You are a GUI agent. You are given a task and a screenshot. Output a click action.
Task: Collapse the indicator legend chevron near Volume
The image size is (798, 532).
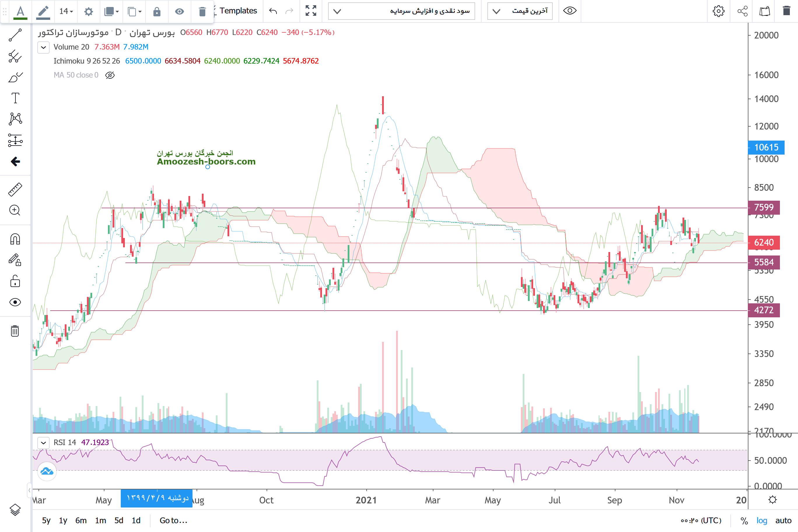pyautogui.click(x=43, y=47)
